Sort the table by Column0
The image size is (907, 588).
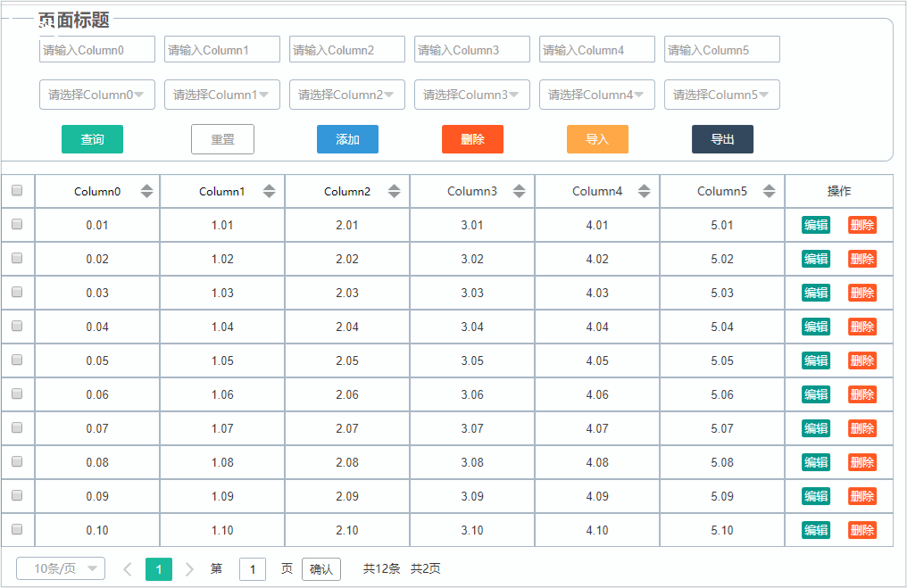tap(147, 191)
